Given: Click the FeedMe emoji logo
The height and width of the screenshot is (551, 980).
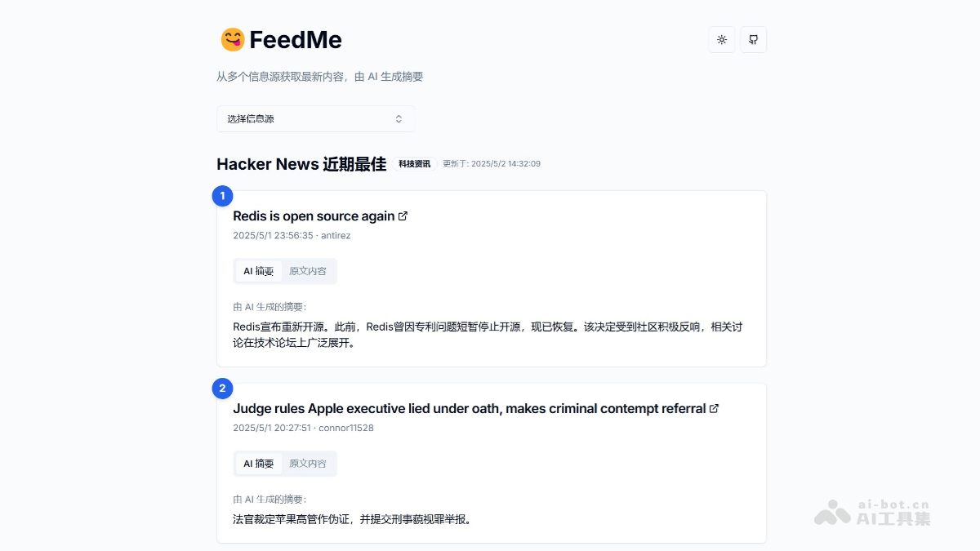Looking at the screenshot, I should [x=232, y=39].
